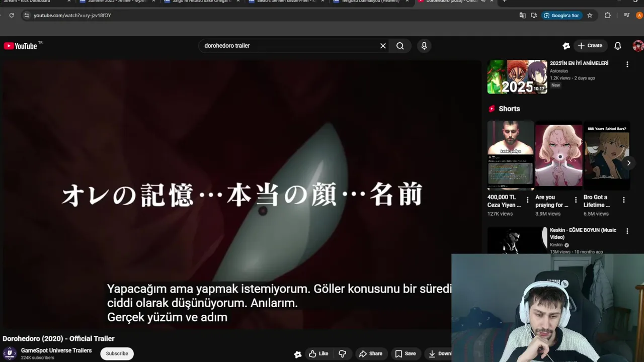Open the 400,000 TL Ceza short thumbnail
Viewport: 644px width, 362px height.
pos(511,155)
